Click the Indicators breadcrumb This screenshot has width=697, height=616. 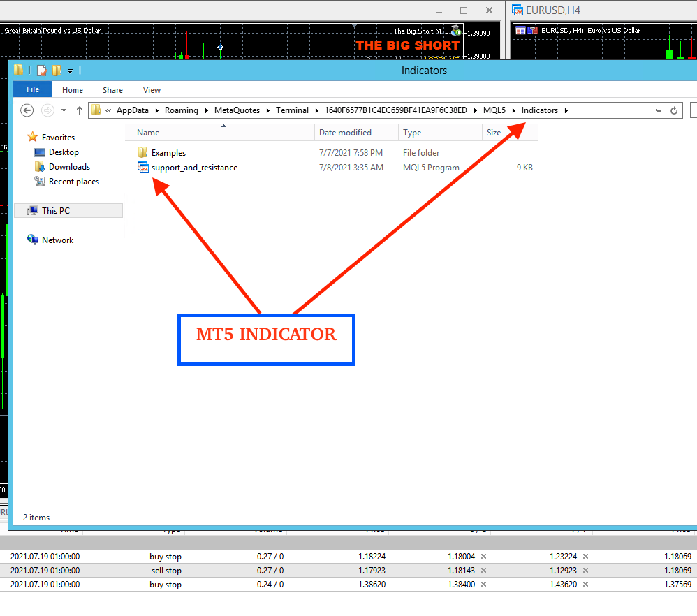point(540,110)
